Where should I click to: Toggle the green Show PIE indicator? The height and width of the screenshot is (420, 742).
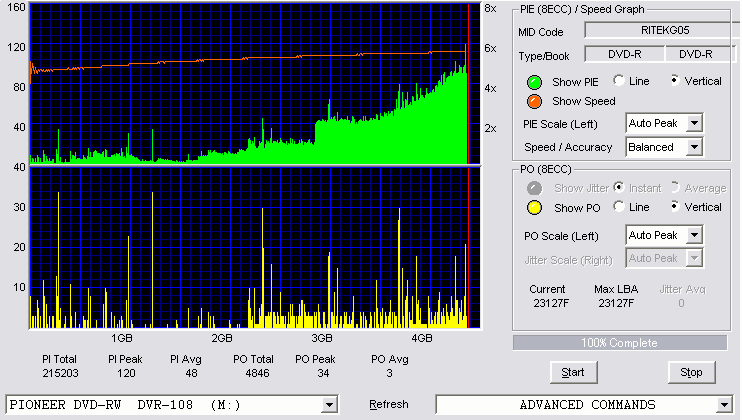(534, 82)
